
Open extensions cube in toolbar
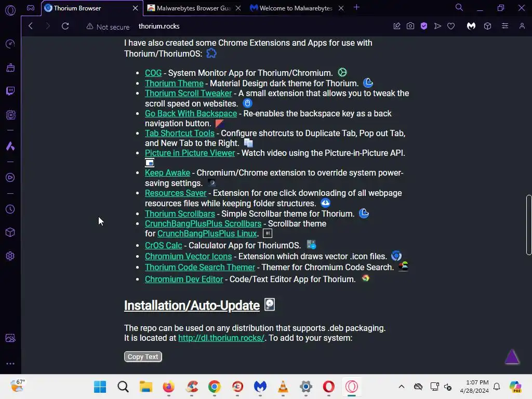(x=487, y=26)
